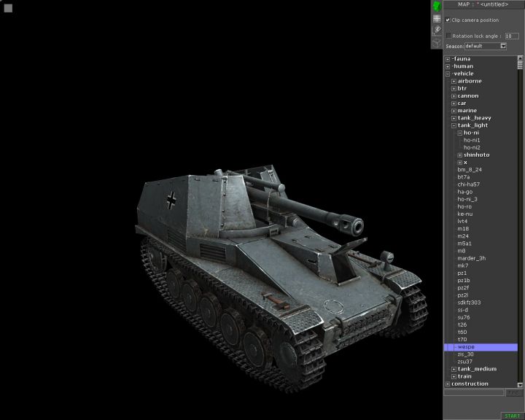Choose the ho-ni1 item
This screenshot has width=525, height=420.
coord(472,140)
